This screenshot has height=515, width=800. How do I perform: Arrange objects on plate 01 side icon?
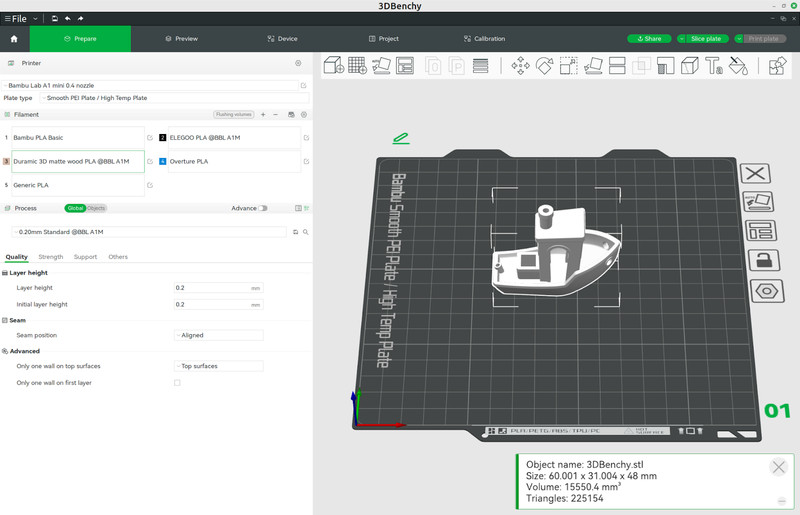point(761,231)
